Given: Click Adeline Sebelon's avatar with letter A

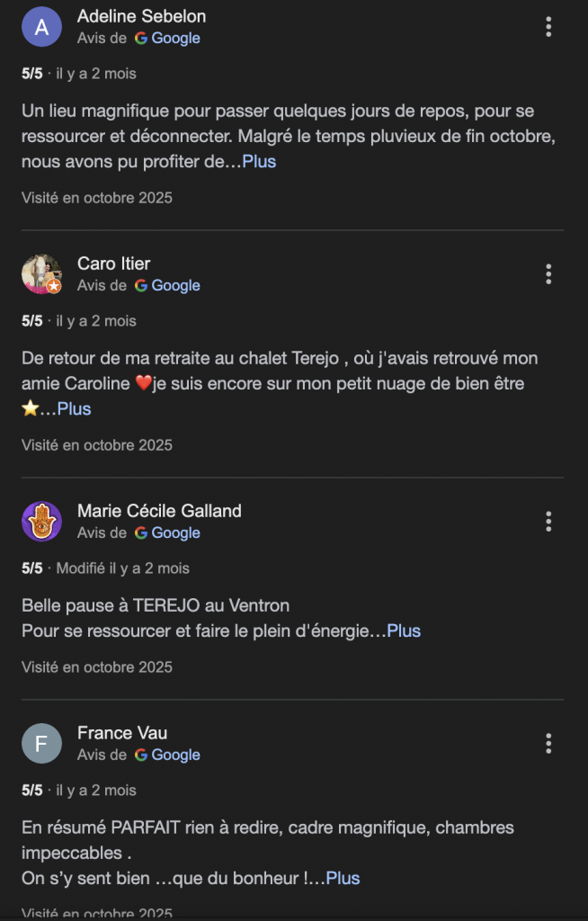Looking at the screenshot, I should coord(41,27).
